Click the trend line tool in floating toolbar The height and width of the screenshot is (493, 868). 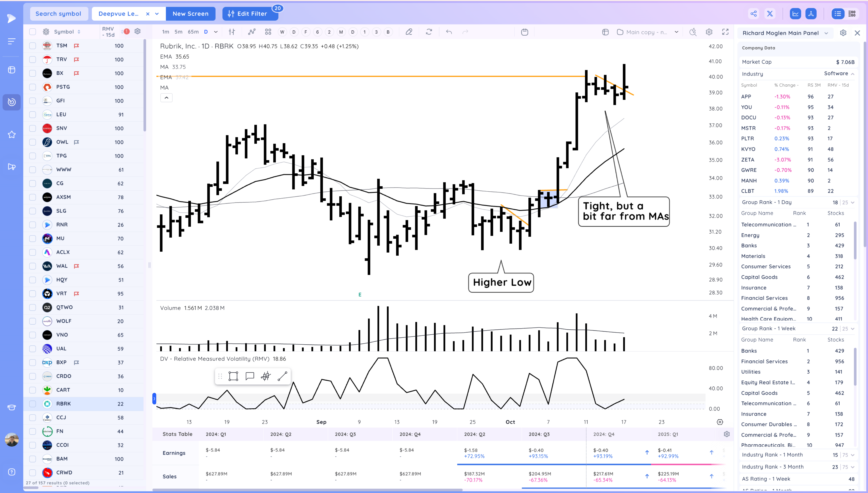click(x=282, y=376)
